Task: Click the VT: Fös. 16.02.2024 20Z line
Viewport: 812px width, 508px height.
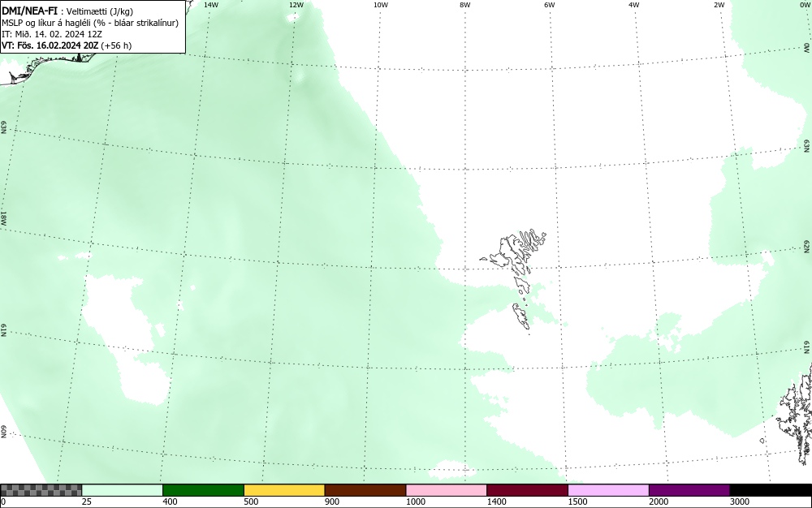Action: tap(67, 45)
